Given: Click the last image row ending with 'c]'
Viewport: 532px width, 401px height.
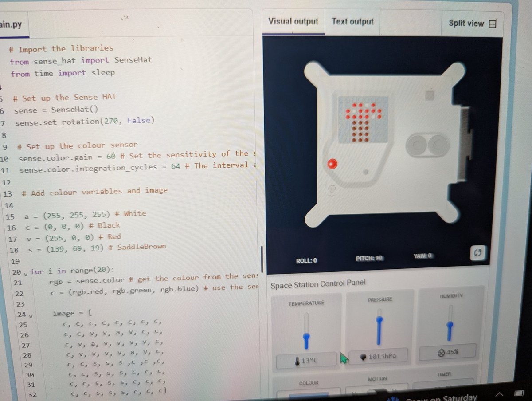Looking at the screenshot, I should tap(119, 393).
